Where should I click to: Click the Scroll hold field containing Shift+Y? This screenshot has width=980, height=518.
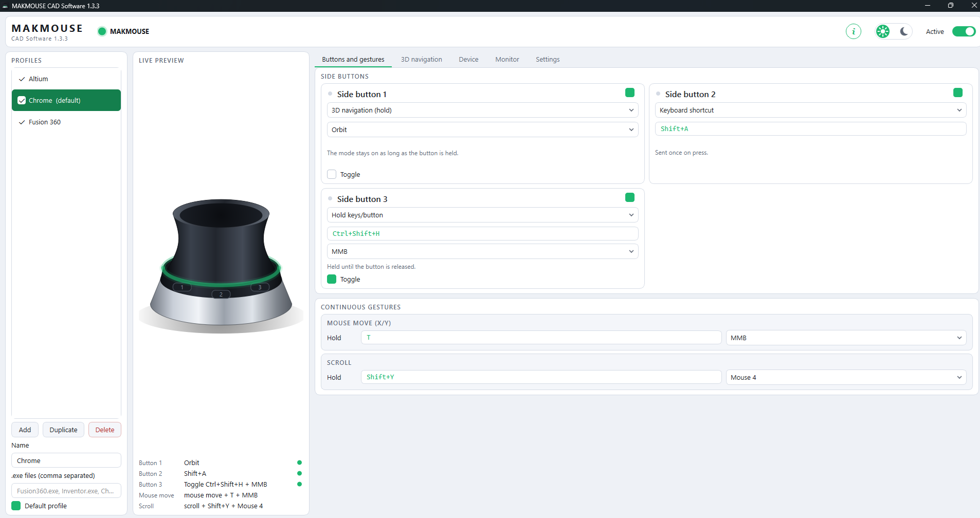[x=541, y=377]
